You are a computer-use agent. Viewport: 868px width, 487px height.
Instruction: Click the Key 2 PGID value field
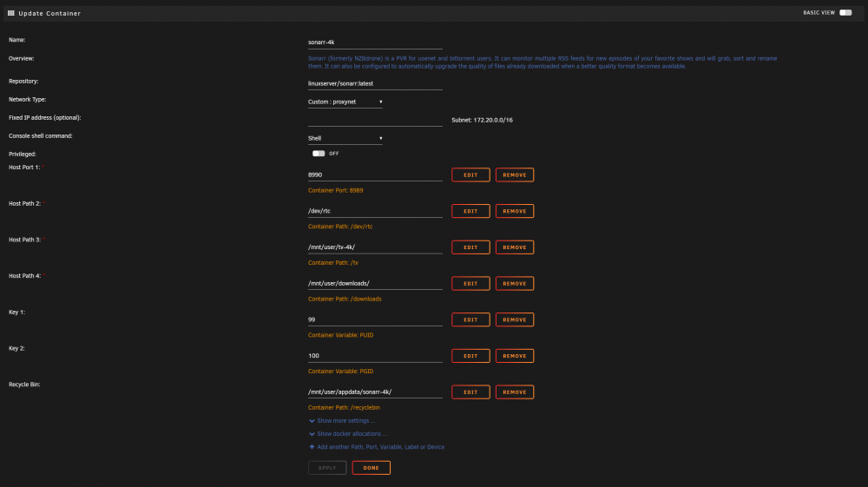(x=375, y=356)
